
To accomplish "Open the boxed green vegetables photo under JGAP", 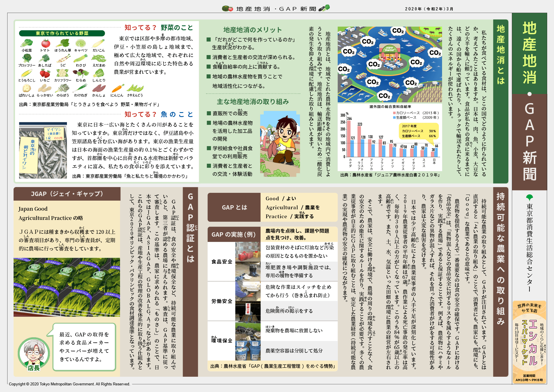I will coord(67,287).
